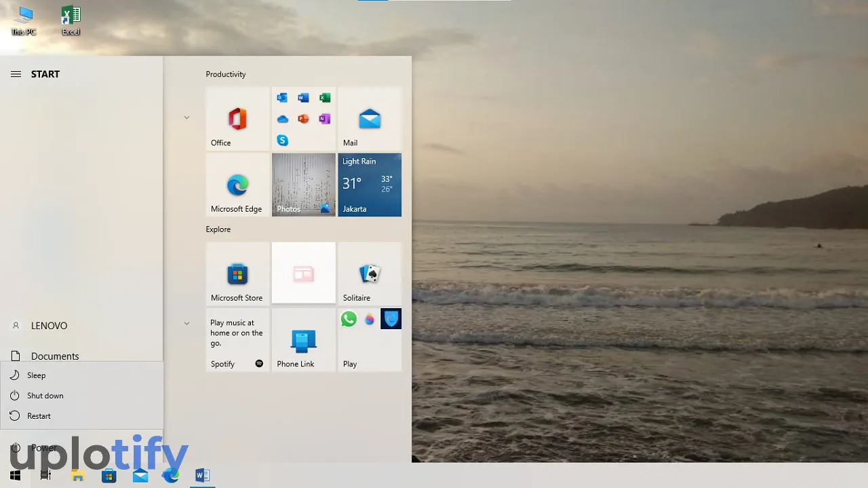Open the Photos tile
Viewport: 868px width, 488px height.
point(303,185)
